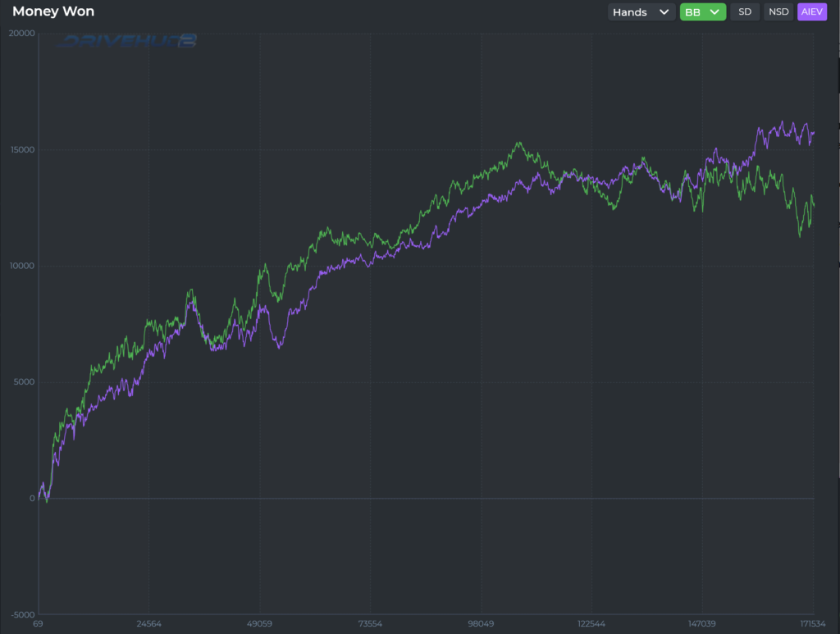Click the 147039 x-axis tick label
The width and height of the screenshot is (840, 634).
coord(701,624)
